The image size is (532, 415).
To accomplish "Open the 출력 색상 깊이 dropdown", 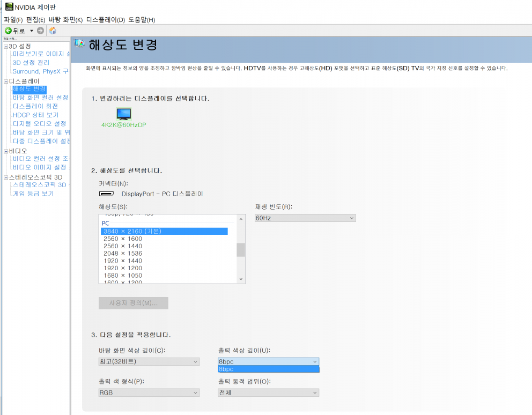I will (x=268, y=362).
